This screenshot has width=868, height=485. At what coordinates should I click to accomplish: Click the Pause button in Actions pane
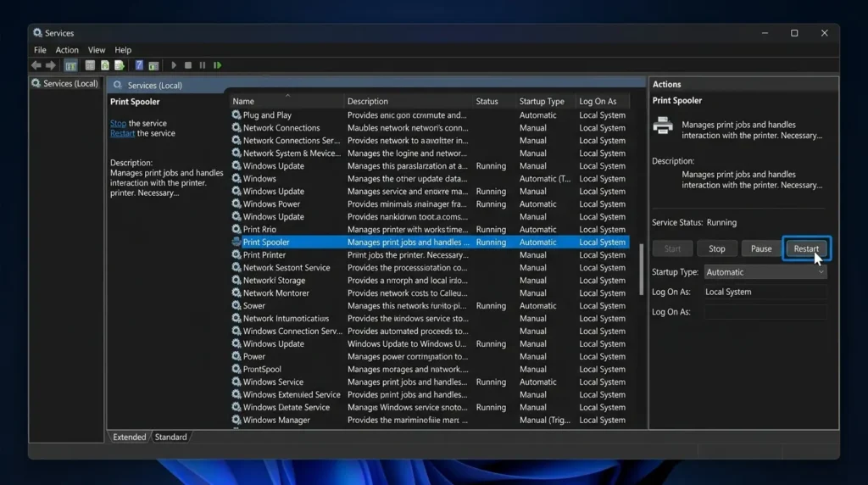pos(761,248)
